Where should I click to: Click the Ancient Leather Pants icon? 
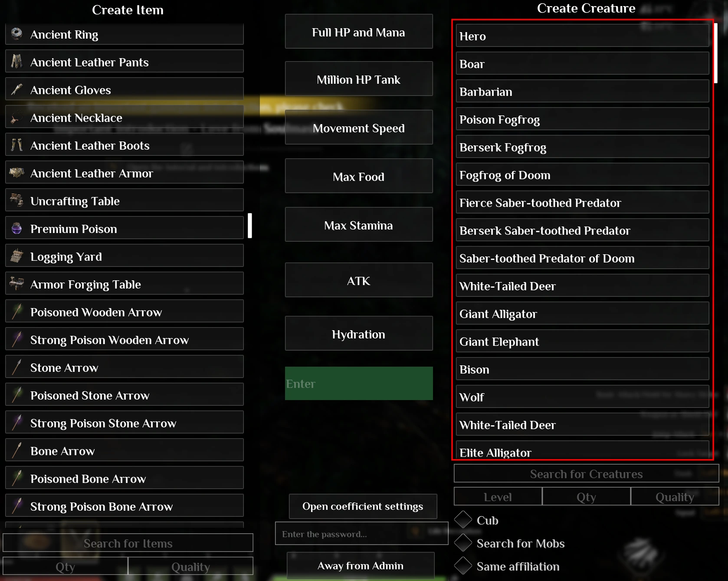(16, 62)
